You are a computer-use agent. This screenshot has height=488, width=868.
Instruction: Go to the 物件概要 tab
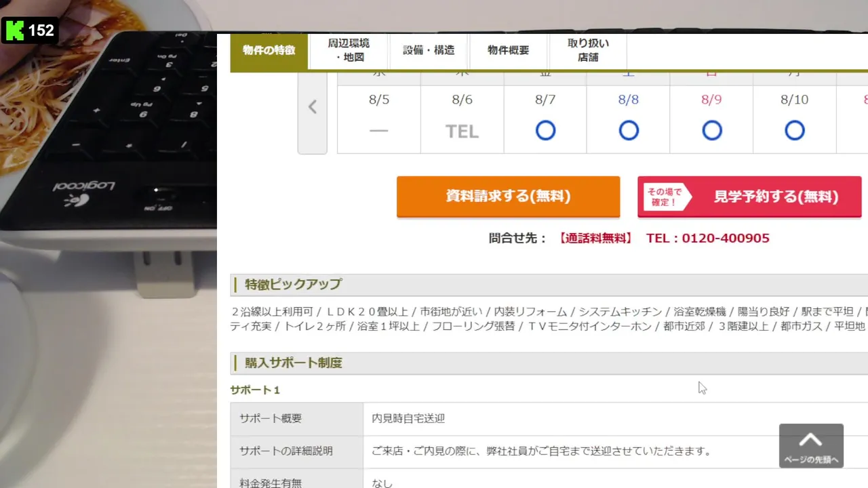(509, 50)
